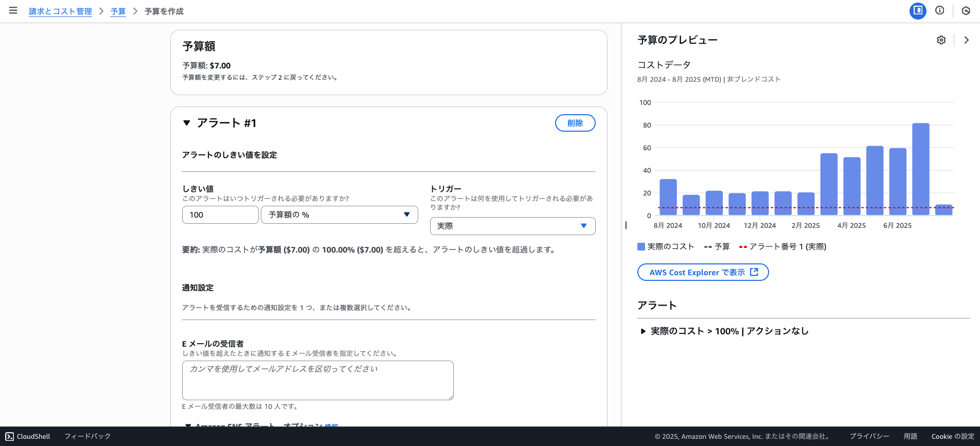980x446 pixels.
Task: Click the panel resize handle divider
Action: click(626, 225)
